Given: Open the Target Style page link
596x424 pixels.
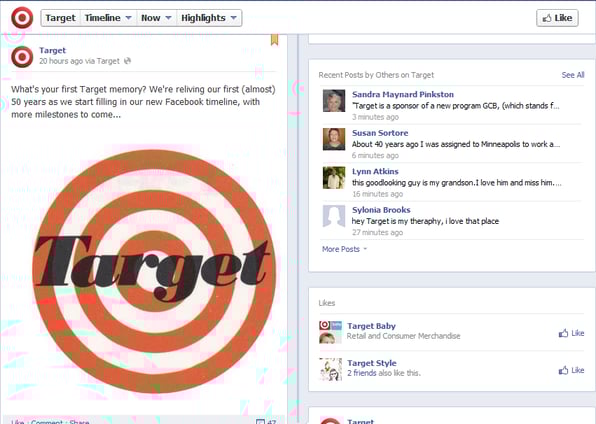Looking at the screenshot, I should [x=372, y=363].
